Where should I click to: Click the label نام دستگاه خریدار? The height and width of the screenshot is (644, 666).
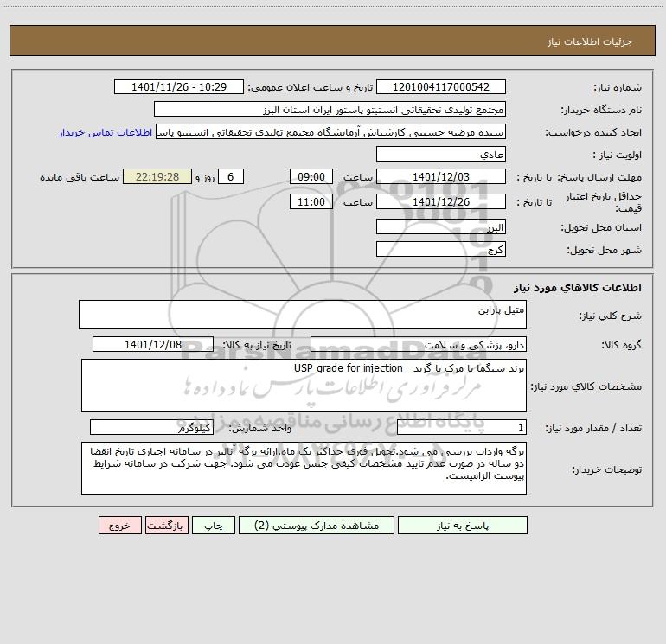coord(601,111)
